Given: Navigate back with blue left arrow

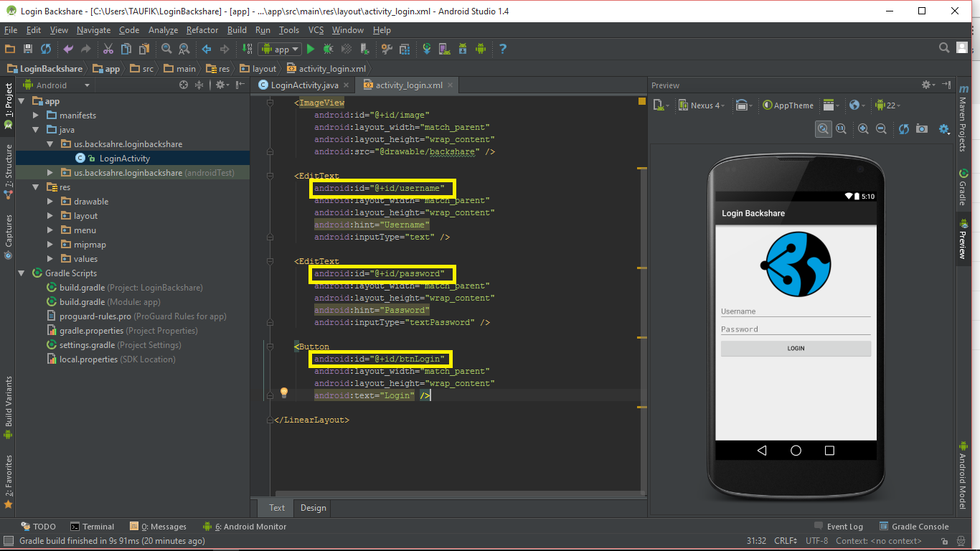Looking at the screenshot, I should point(207,49).
